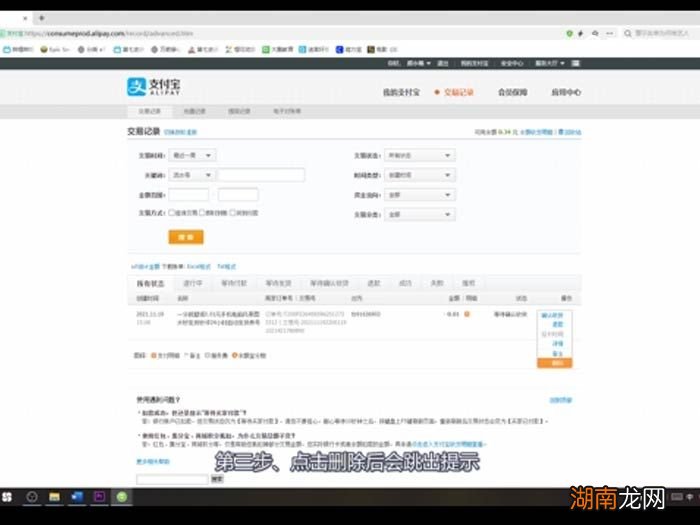Expand the 交易分类 dropdown showing 全部
Image resolution: width=700 pixels, height=525 pixels.
[x=420, y=215]
